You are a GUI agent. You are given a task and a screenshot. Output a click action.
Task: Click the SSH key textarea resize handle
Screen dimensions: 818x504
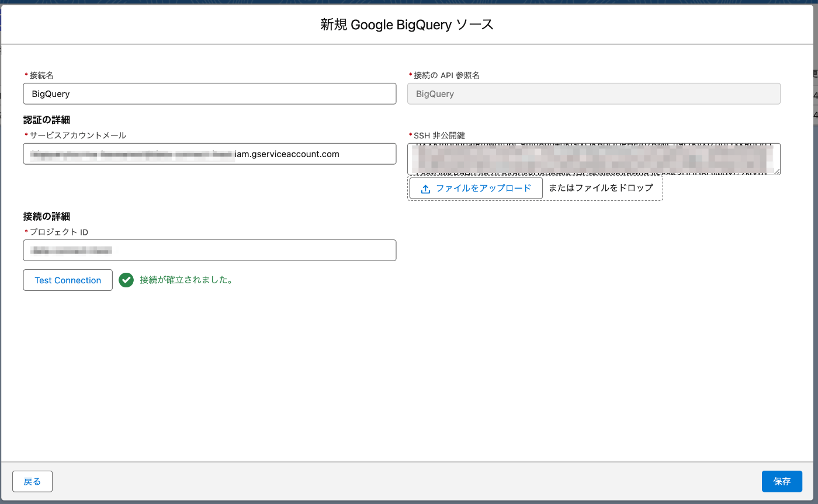pyautogui.click(x=777, y=171)
